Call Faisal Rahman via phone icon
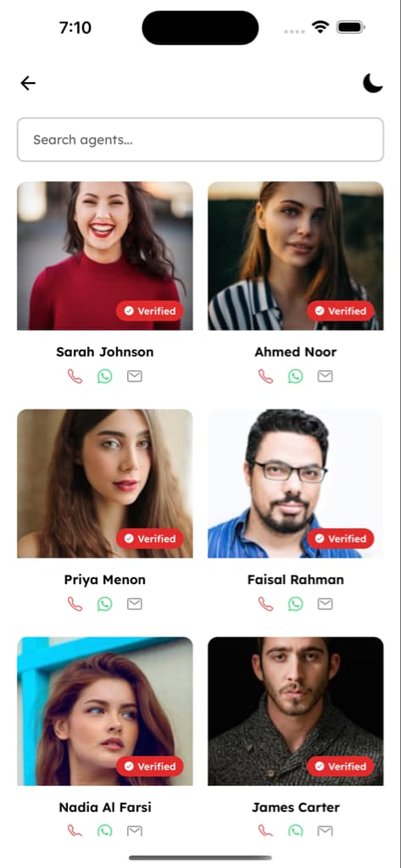401x868 pixels. (x=265, y=604)
